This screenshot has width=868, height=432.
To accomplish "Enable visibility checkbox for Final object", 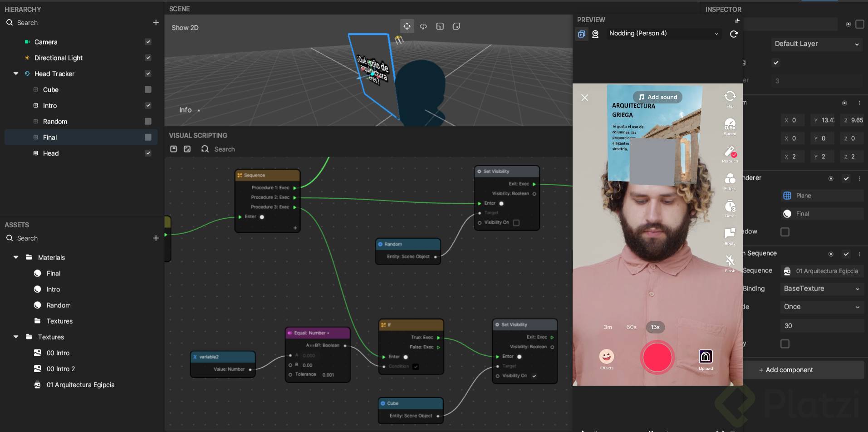I will pyautogui.click(x=148, y=137).
